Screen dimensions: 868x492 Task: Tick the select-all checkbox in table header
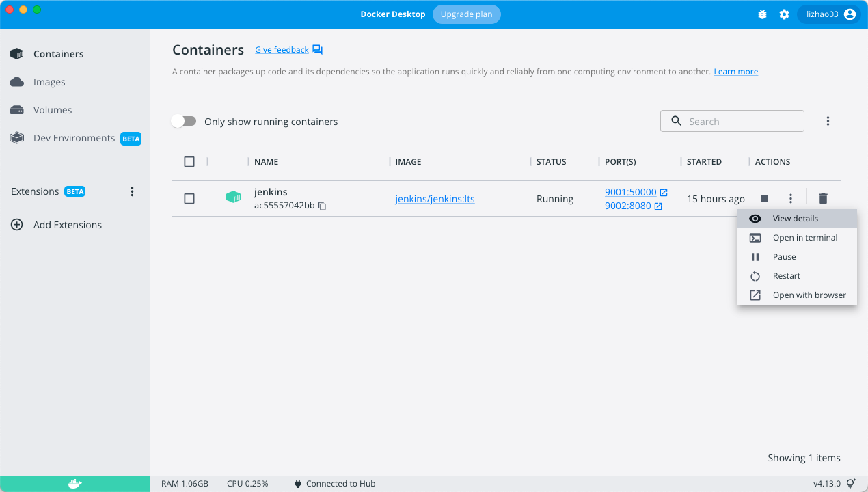tap(189, 162)
